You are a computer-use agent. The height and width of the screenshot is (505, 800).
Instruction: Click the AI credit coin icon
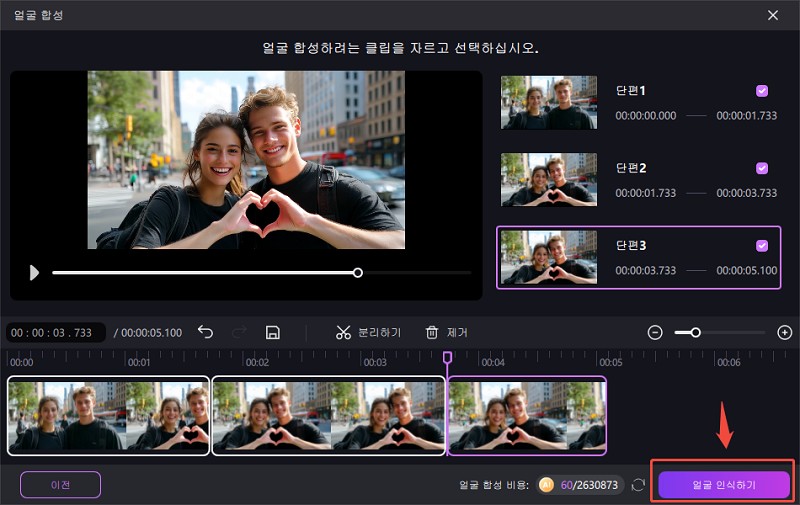pyautogui.click(x=546, y=485)
